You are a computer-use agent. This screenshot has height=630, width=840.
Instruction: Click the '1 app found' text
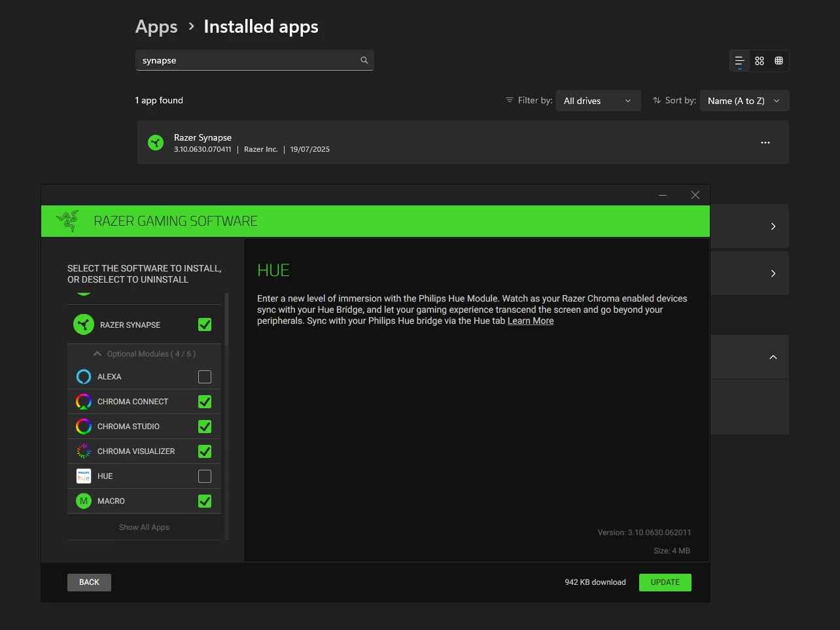click(159, 100)
